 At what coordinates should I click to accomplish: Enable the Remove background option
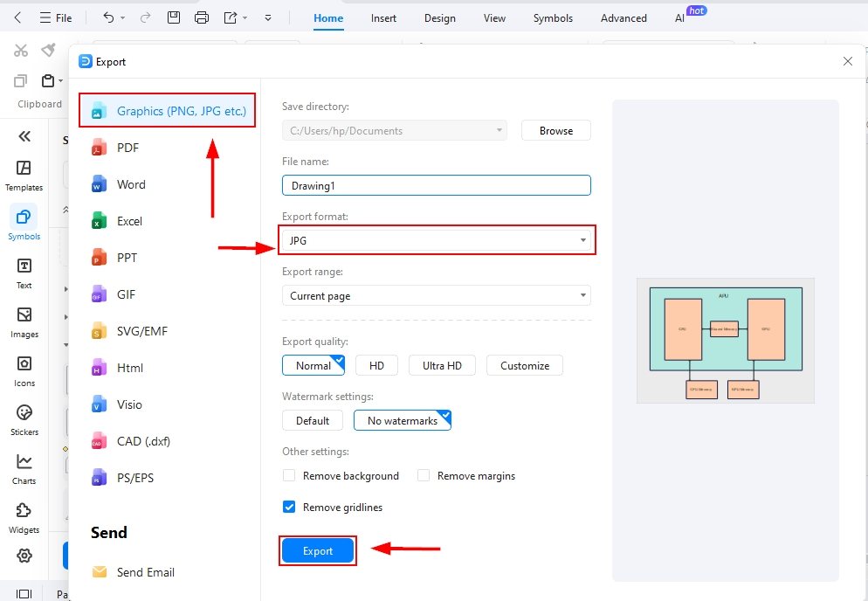click(289, 475)
